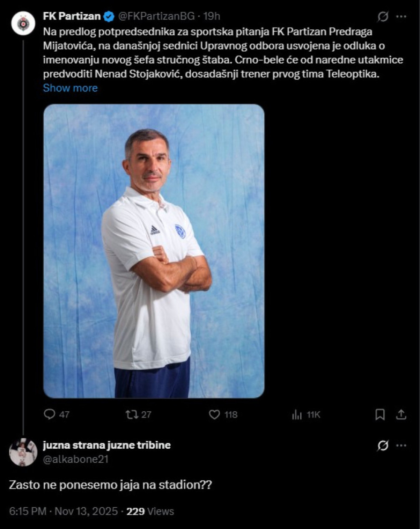Click the Grok icon on FK Partizan post
420x529 pixels.
pyautogui.click(x=383, y=16)
